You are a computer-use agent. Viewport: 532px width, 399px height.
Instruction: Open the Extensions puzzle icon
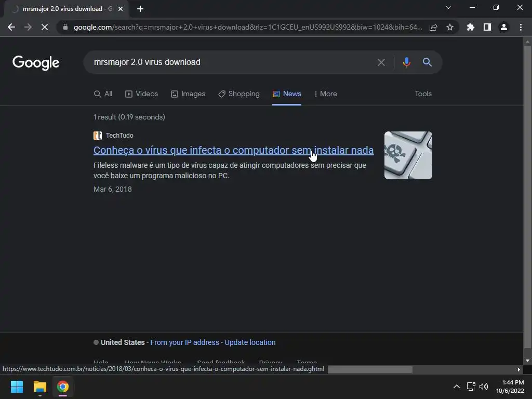click(x=471, y=27)
